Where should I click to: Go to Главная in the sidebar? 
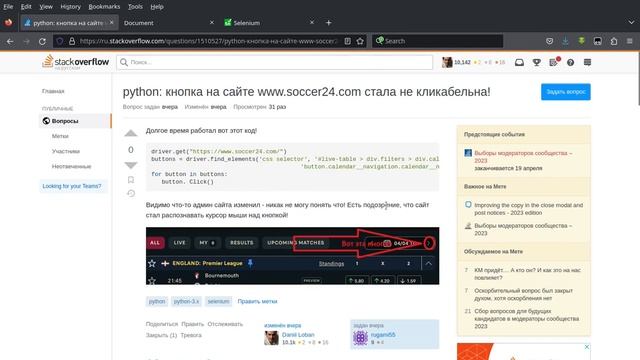53,91
